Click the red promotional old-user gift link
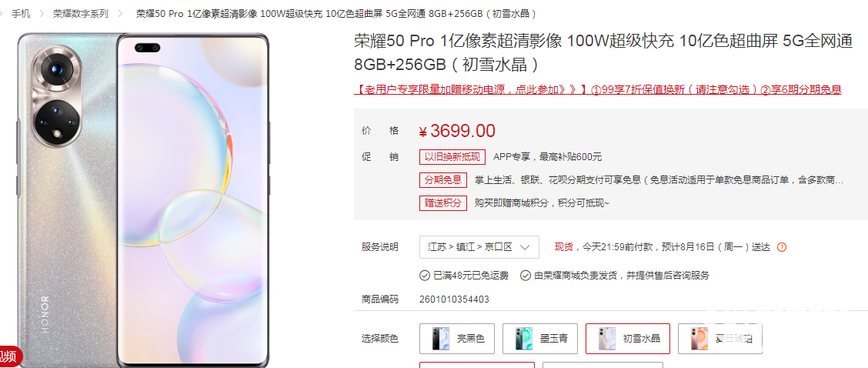 pos(598,90)
